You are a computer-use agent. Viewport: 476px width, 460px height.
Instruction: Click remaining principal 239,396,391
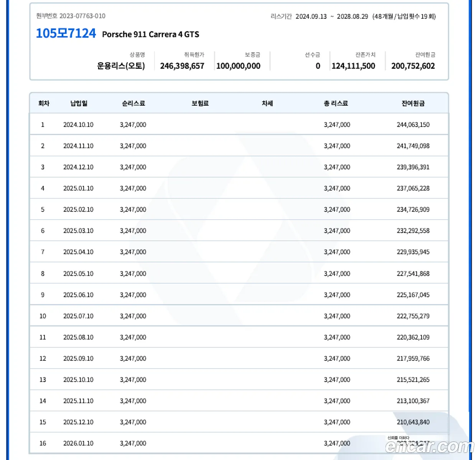[413, 167]
